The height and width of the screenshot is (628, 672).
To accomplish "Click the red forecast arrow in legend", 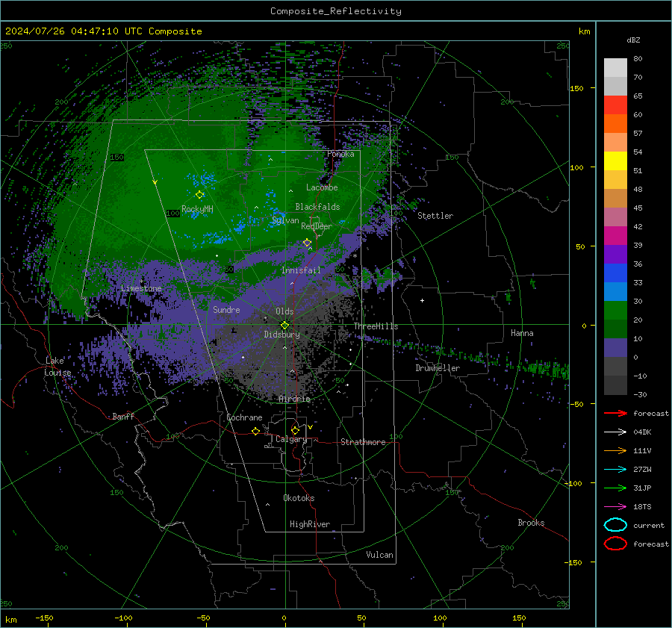I will click(x=615, y=413).
